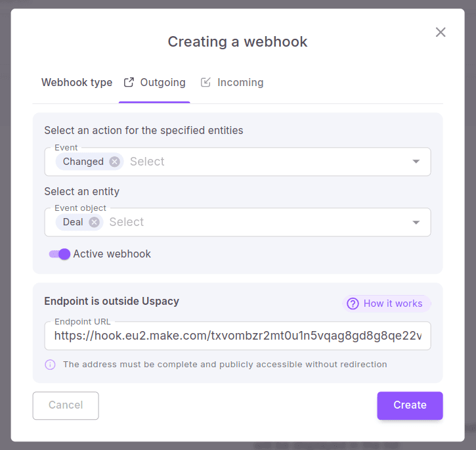Click the question mark help icon
The height and width of the screenshot is (450, 476).
(x=353, y=304)
